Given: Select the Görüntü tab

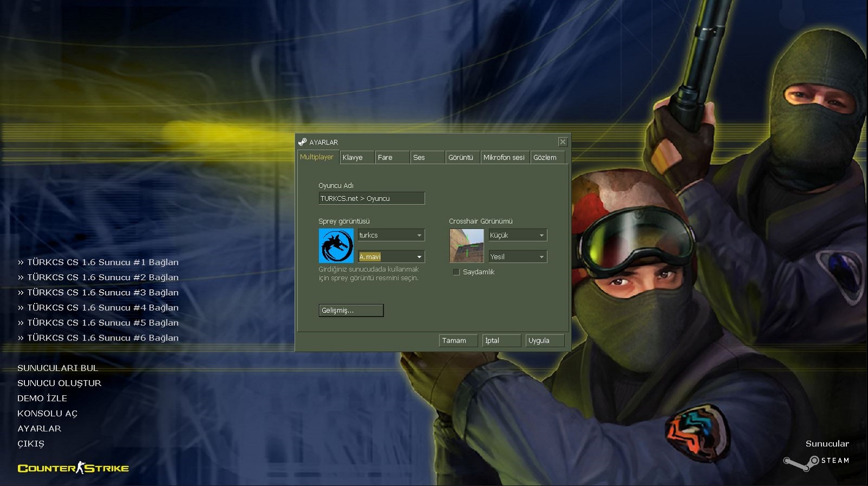Looking at the screenshot, I should click(x=461, y=157).
